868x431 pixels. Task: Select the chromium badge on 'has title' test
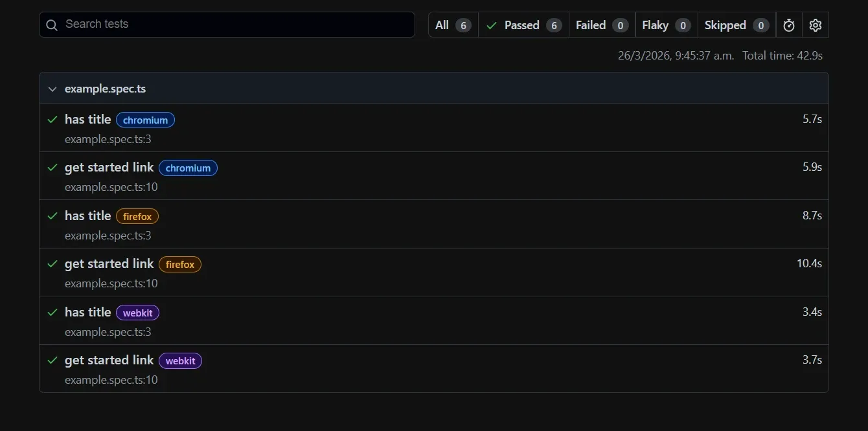(145, 120)
